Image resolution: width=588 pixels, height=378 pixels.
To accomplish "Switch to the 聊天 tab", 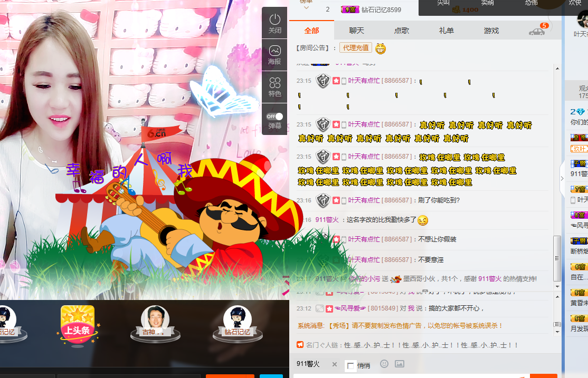I will [357, 31].
